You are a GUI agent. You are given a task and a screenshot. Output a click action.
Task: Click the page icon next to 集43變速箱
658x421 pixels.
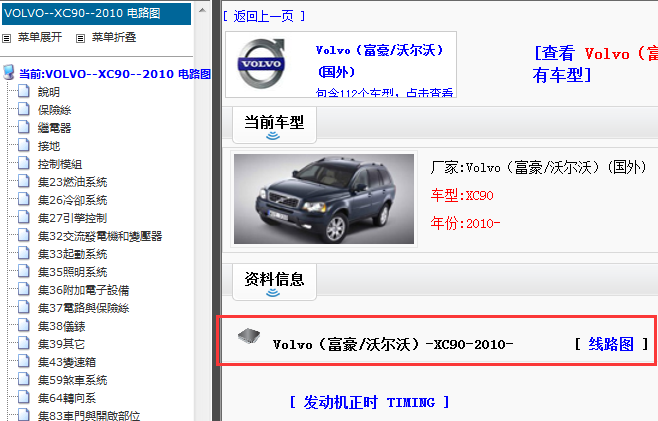[24, 361]
